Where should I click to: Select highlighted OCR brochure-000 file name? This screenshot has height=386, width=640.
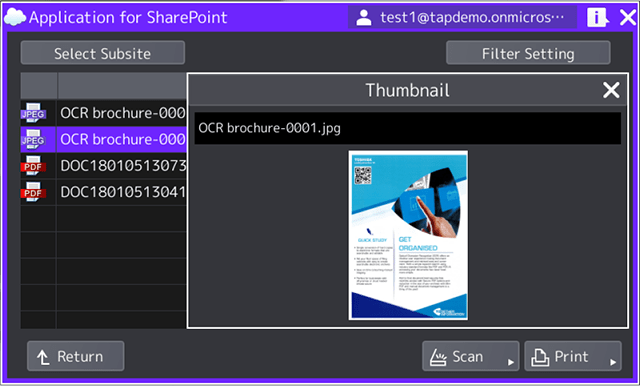pos(122,140)
